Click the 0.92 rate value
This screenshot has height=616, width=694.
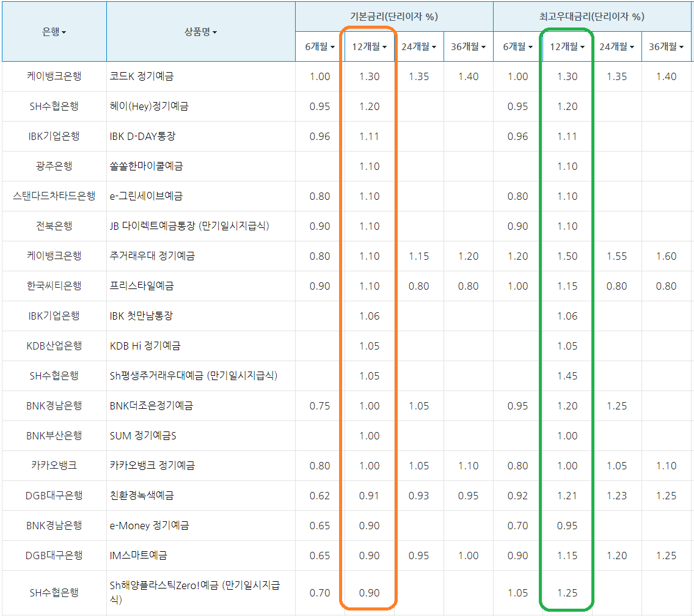[x=517, y=496]
